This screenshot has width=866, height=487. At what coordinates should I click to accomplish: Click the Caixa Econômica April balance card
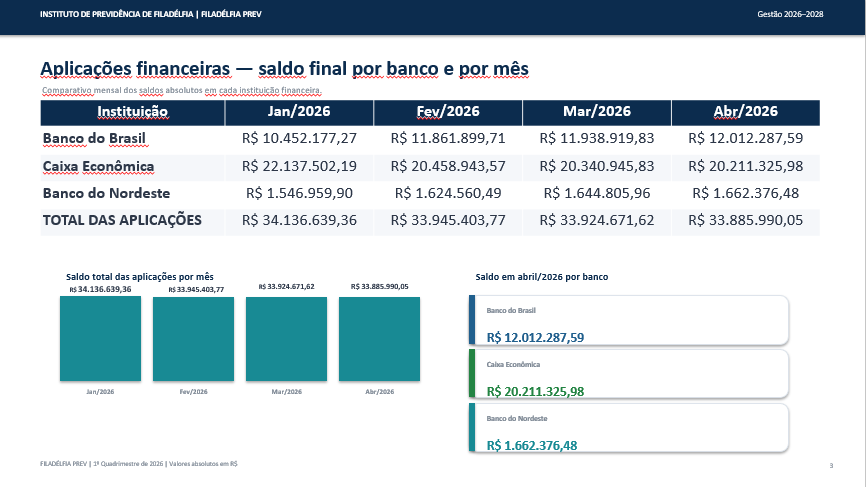click(629, 374)
